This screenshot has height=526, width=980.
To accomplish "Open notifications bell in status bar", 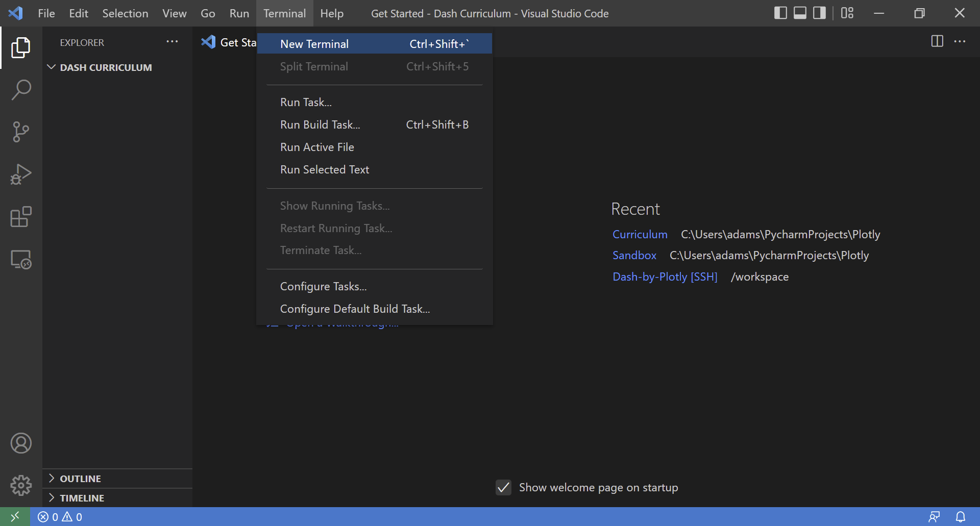I will click(961, 517).
